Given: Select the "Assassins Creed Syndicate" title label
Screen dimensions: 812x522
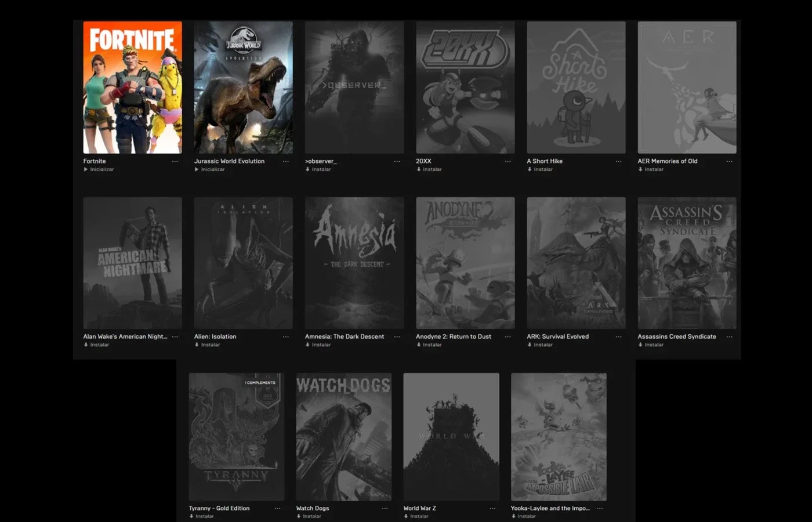Looking at the screenshot, I should [677, 336].
